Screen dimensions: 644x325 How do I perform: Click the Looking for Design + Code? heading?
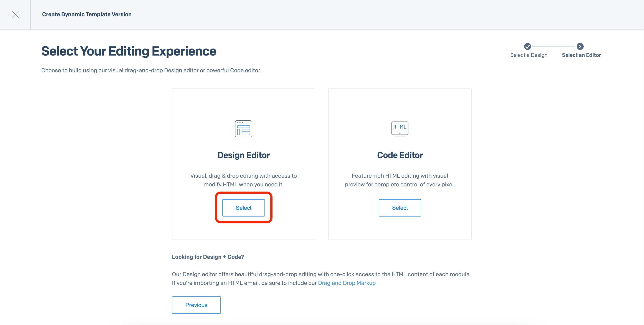point(208,257)
